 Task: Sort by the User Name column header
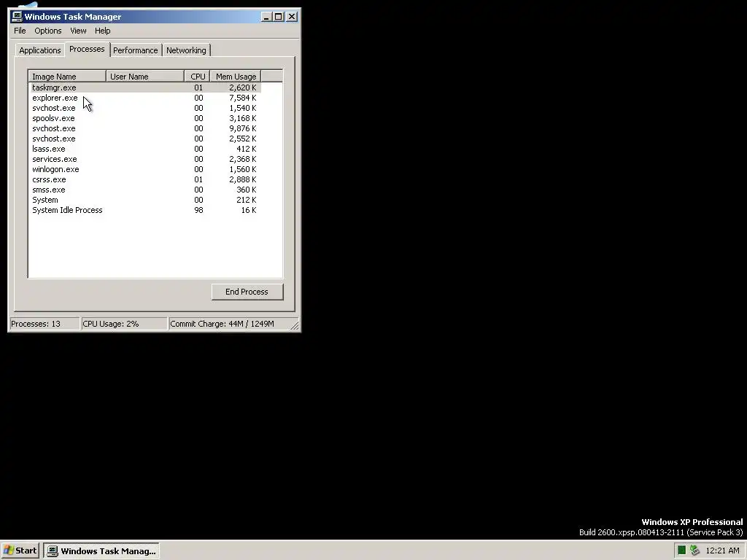145,76
